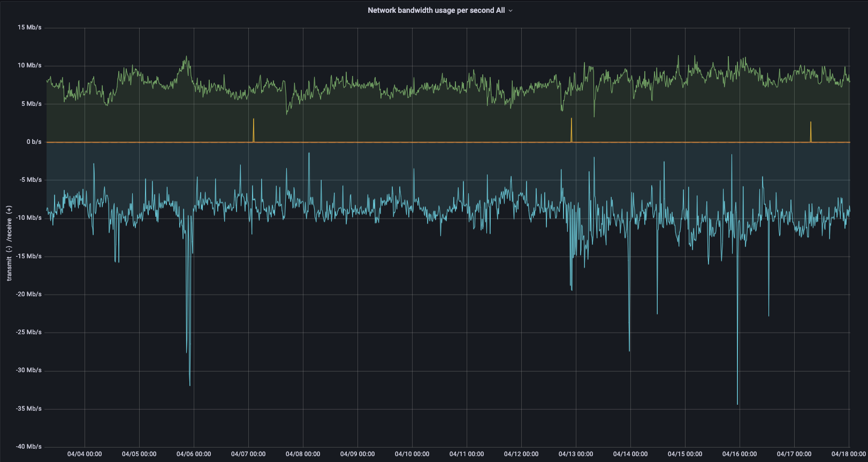Click the 04/08 00:00 time label
868x462 pixels.
(x=303, y=454)
